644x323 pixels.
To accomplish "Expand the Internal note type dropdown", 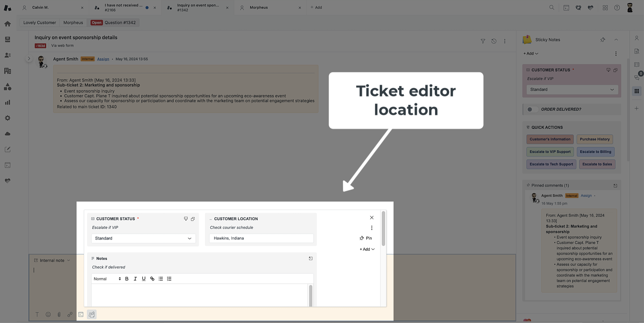I will click(52, 261).
